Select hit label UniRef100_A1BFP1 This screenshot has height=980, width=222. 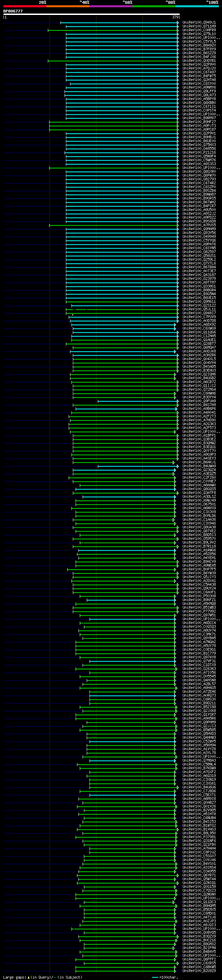(x=199, y=435)
